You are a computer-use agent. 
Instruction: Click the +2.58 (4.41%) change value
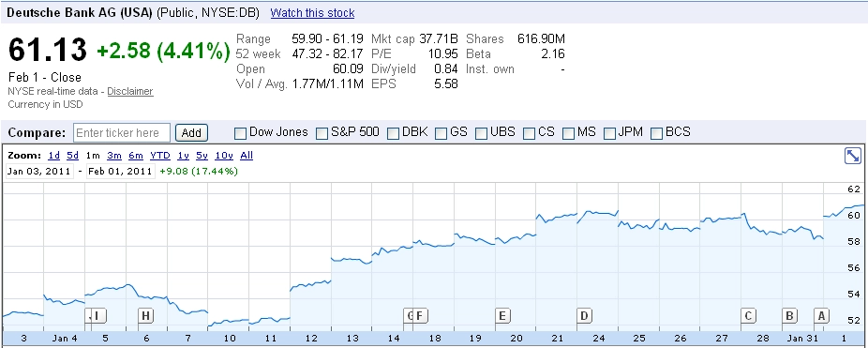[x=163, y=51]
